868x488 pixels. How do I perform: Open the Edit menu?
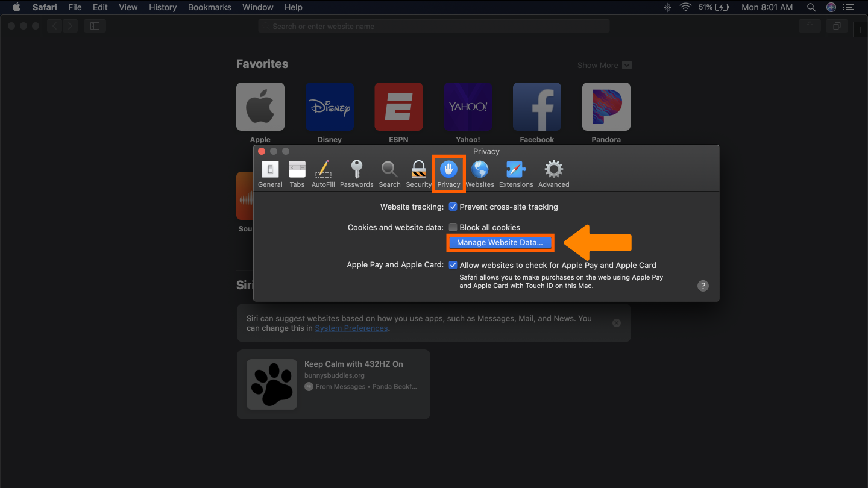(x=100, y=7)
